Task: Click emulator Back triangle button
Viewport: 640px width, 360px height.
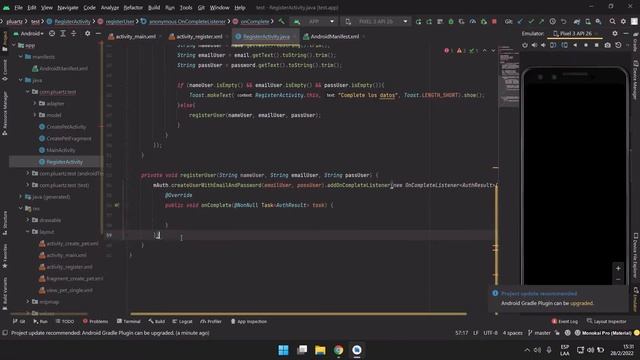Action: [x=575, y=45]
